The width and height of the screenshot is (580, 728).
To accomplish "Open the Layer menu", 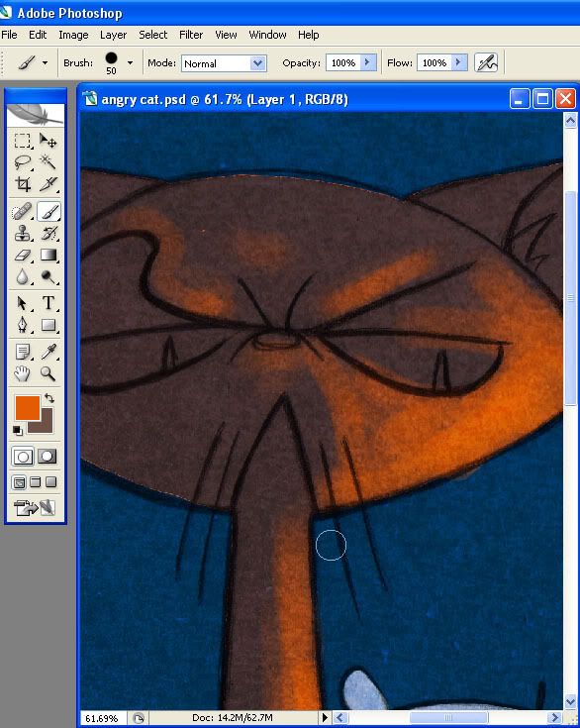I will tap(113, 35).
